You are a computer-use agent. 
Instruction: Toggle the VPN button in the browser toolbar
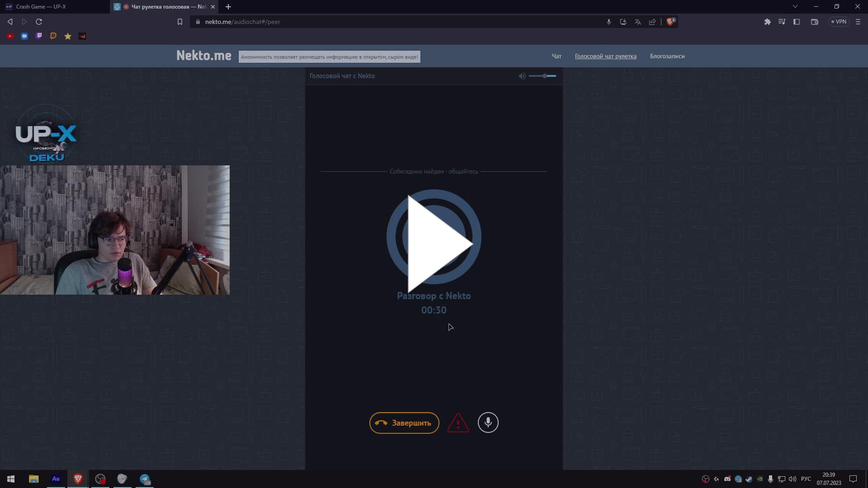pyautogui.click(x=839, y=21)
